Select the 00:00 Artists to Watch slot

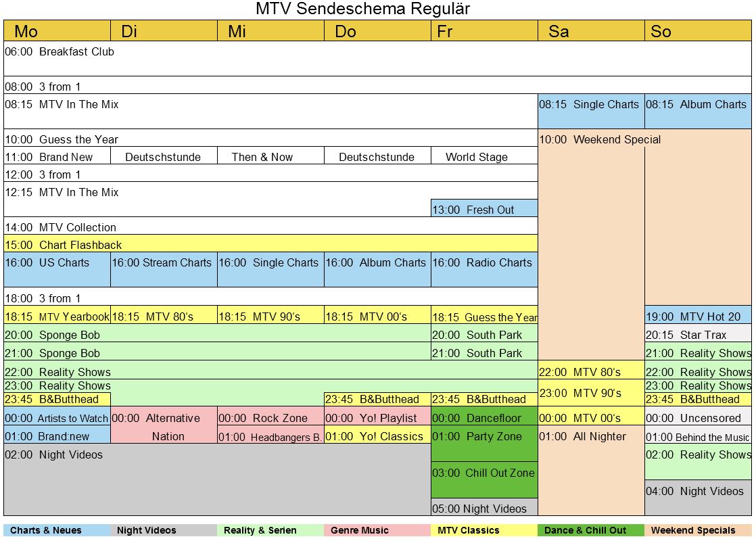click(x=57, y=416)
